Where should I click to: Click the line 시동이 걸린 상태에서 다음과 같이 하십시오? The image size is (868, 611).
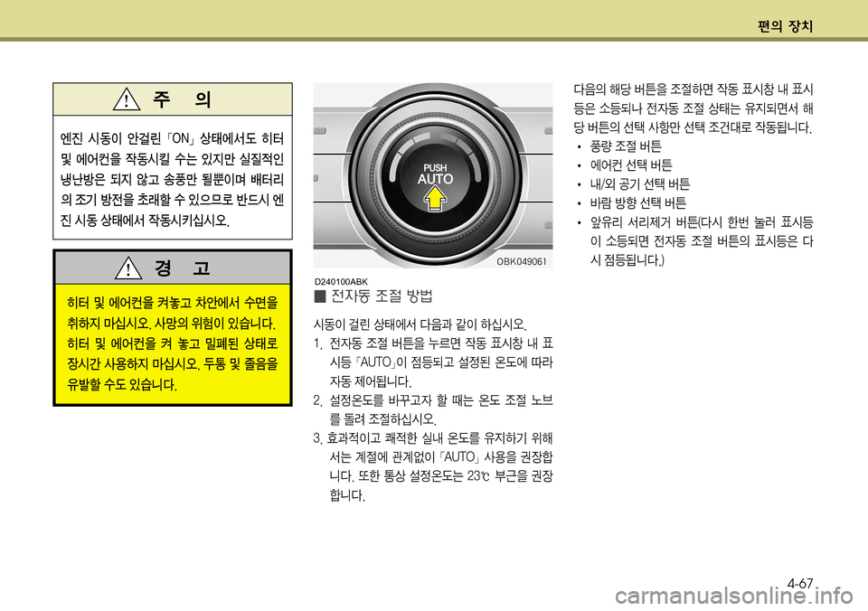tap(420, 324)
